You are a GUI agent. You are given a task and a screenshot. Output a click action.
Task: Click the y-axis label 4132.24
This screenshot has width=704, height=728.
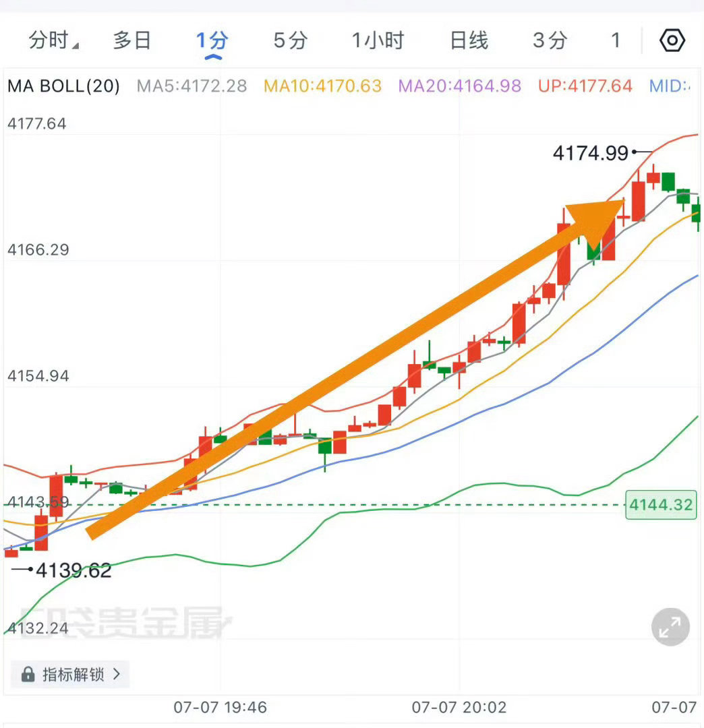tap(38, 628)
